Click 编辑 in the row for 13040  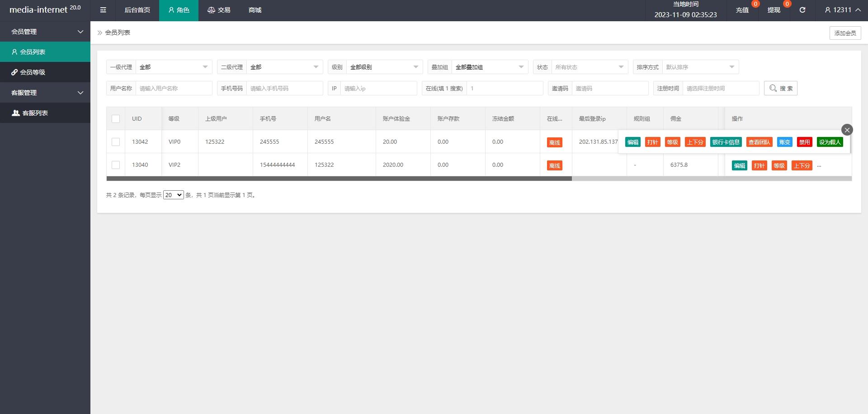pyautogui.click(x=740, y=165)
